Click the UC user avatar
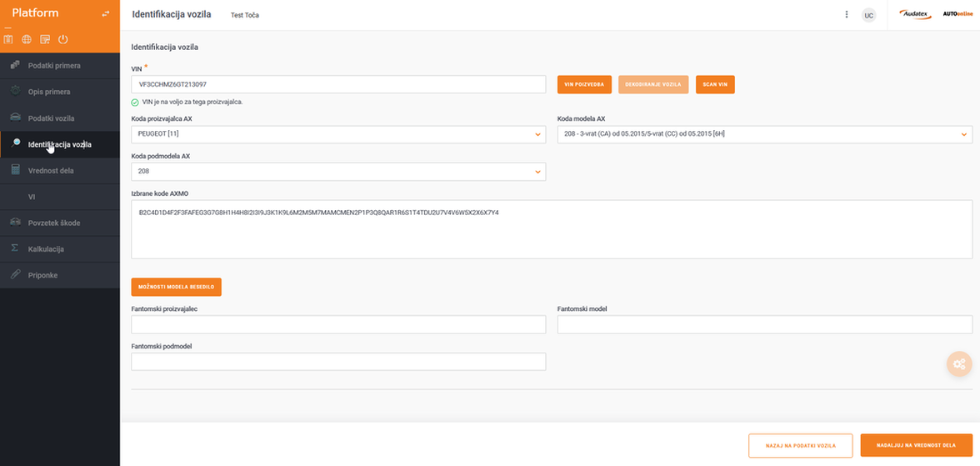The image size is (980, 466). [x=868, y=15]
